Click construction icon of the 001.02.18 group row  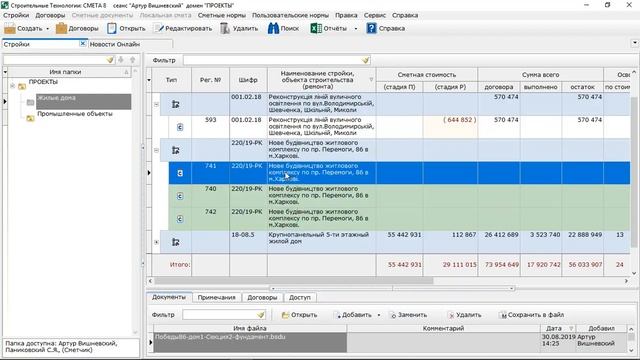point(176,104)
